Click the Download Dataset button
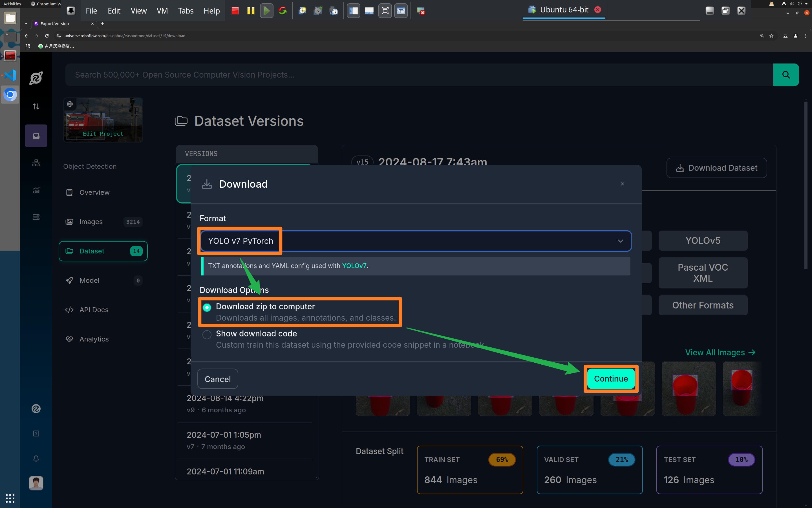This screenshot has width=812, height=508. pyautogui.click(x=716, y=168)
